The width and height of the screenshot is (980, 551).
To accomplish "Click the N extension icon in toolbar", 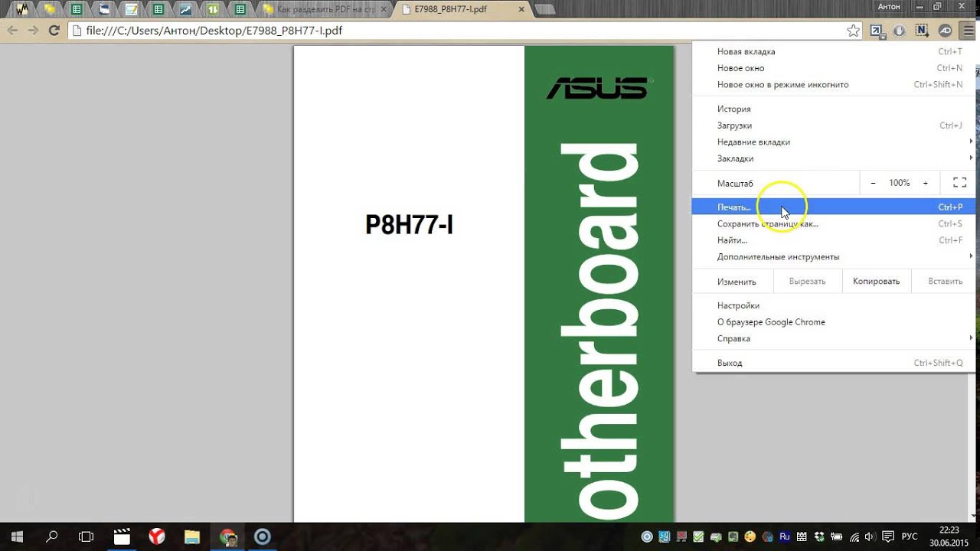I will pyautogui.click(x=922, y=31).
